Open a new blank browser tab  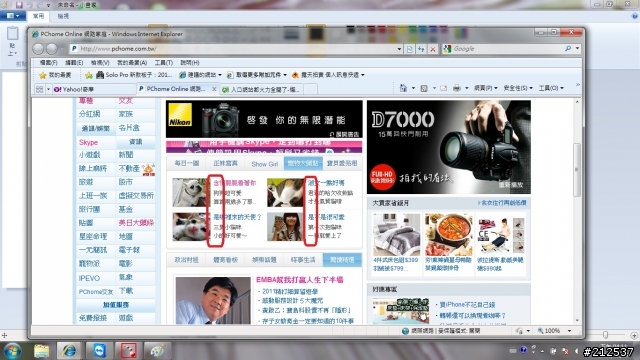click(x=311, y=89)
